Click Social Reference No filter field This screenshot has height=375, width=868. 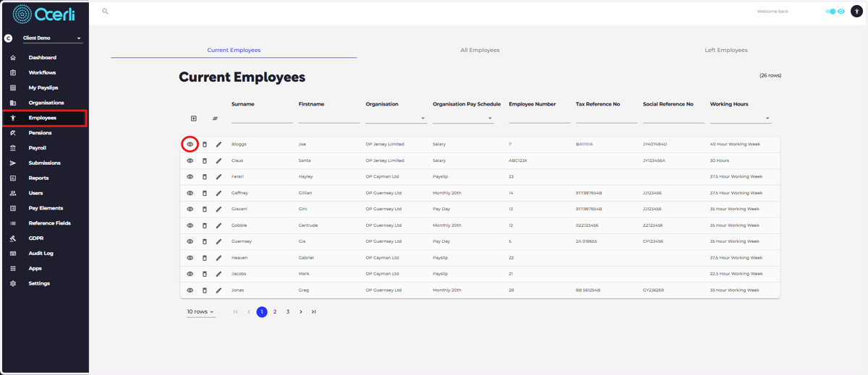(673, 118)
